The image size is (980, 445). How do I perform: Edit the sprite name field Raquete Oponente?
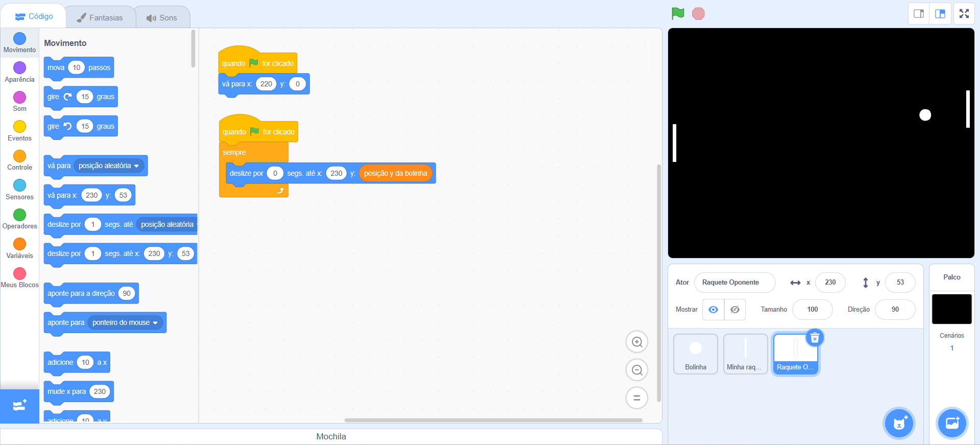coord(735,283)
